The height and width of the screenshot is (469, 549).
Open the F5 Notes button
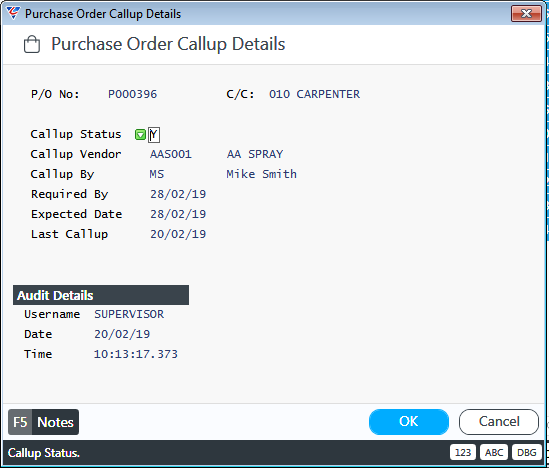point(43,422)
